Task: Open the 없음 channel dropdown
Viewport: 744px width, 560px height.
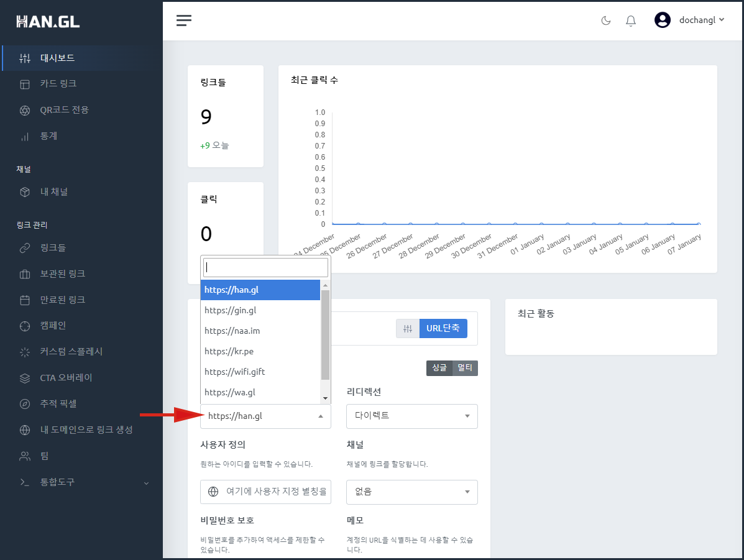Action: click(412, 492)
